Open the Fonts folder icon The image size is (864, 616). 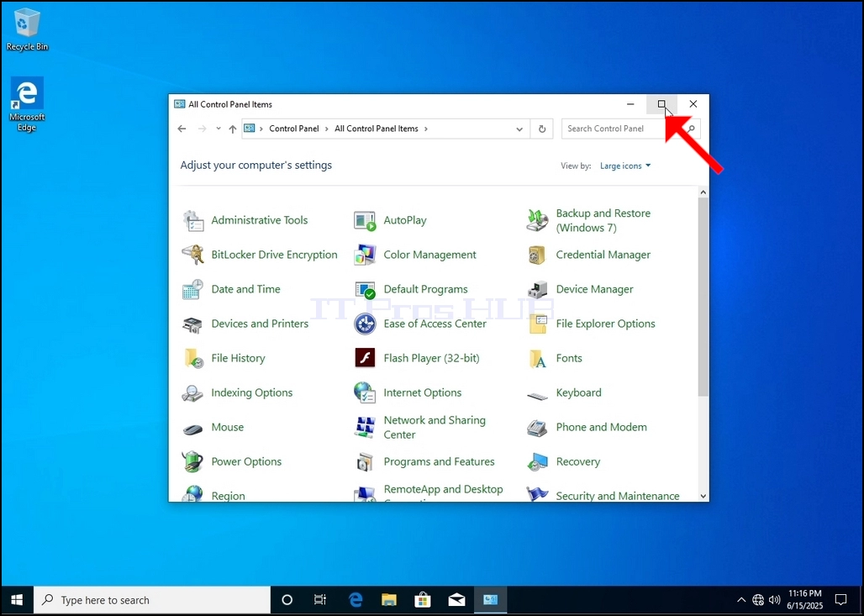point(537,358)
